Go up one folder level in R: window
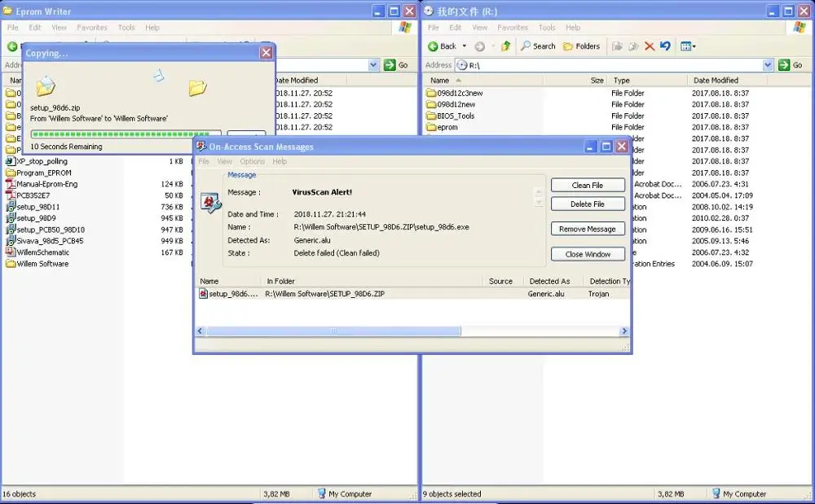The width and height of the screenshot is (815, 504). coord(506,46)
